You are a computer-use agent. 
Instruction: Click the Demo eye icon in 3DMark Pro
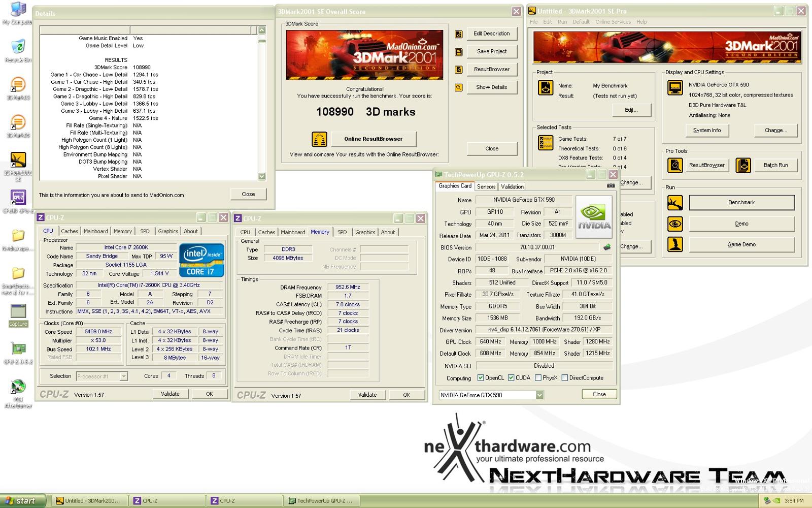click(675, 224)
